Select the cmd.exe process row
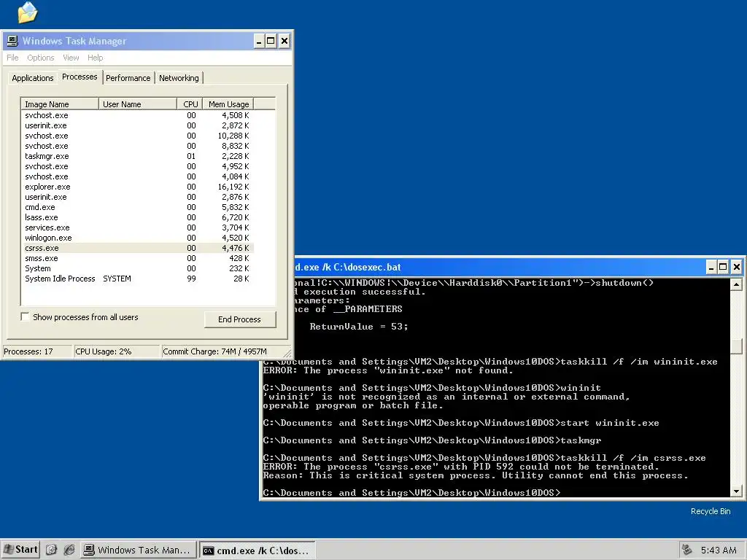Image resolution: width=747 pixels, height=560 pixels. (x=138, y=207)
